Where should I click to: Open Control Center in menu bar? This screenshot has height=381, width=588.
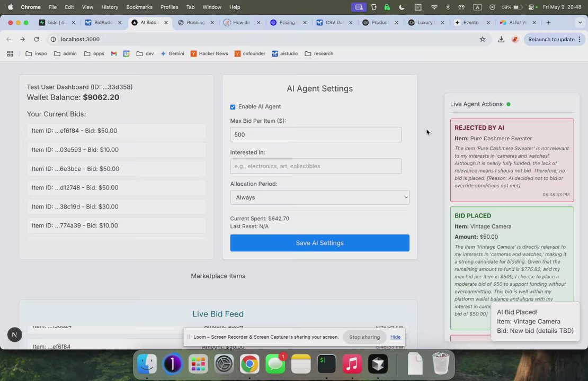point(532,7)
